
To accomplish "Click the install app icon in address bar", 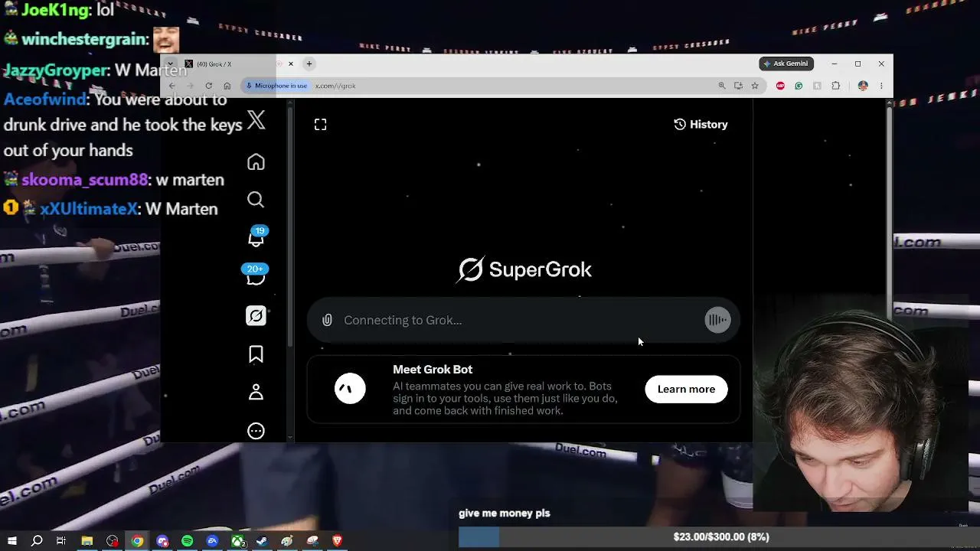I will [738, 86].
